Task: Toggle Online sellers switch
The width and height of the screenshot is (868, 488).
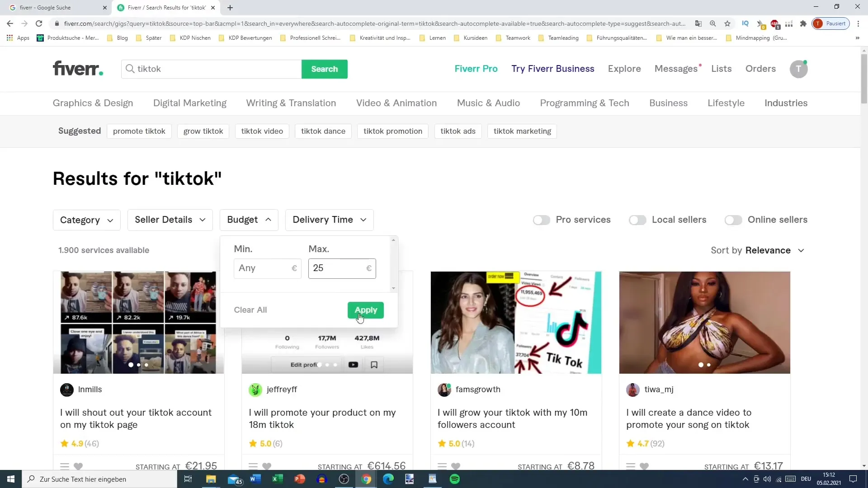Action: [733, 220]
